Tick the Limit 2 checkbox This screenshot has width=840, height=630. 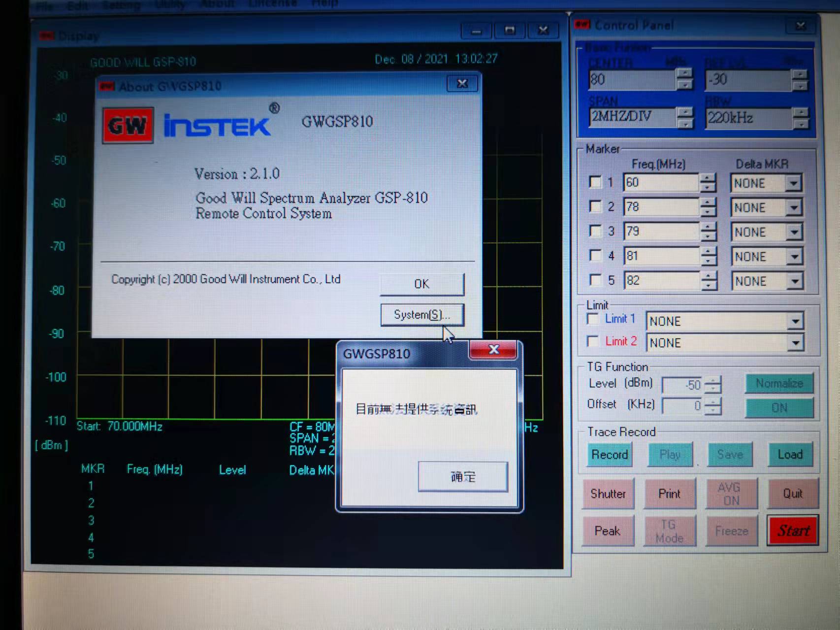(x=593, y=341)
